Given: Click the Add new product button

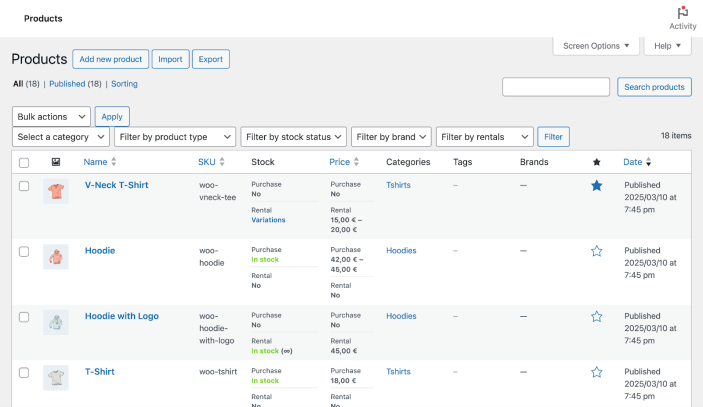Looking at the screenshot, I should point(111,59).
